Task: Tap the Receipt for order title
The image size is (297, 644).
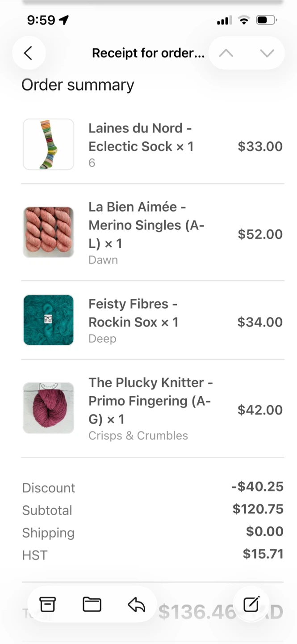Action: 148,53
